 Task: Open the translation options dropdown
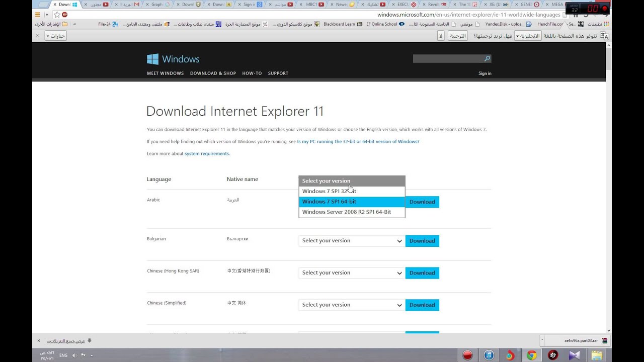(55, 36)
